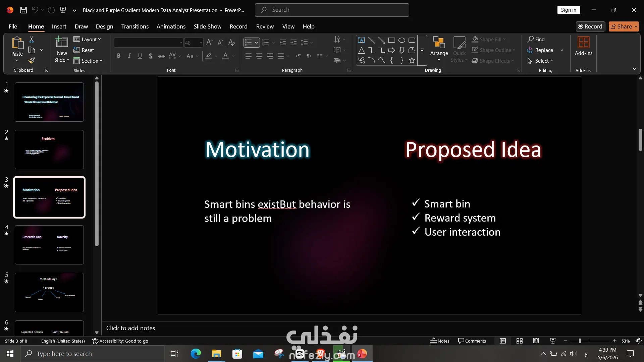Toggle Strikethrough formatting
Viewport: 644px width, 362px height.
[161, 56]
